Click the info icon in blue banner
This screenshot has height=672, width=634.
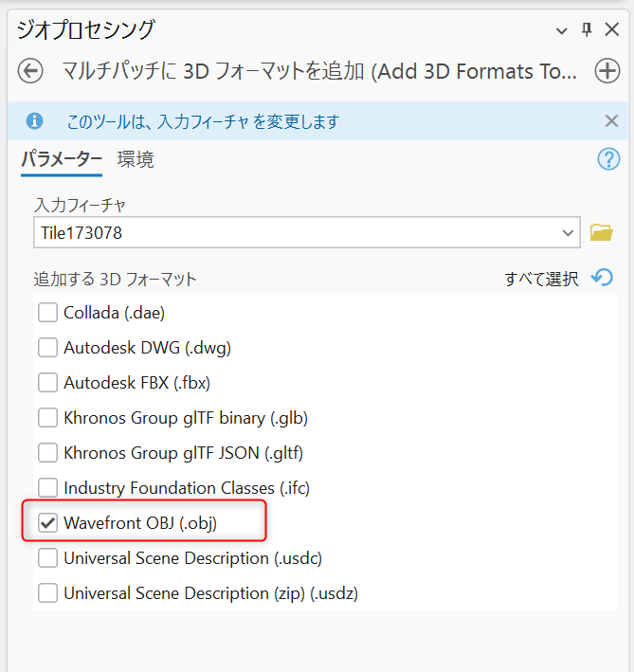[x=35, y=121]
